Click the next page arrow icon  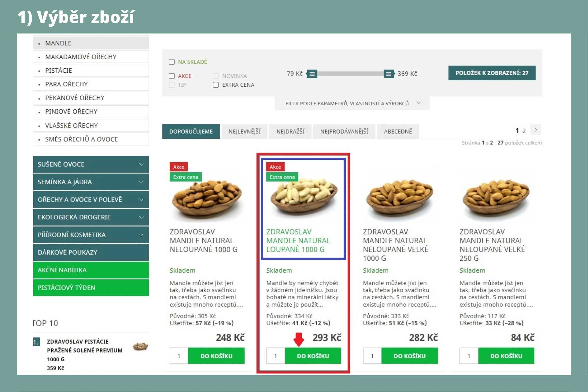(535, 130)
